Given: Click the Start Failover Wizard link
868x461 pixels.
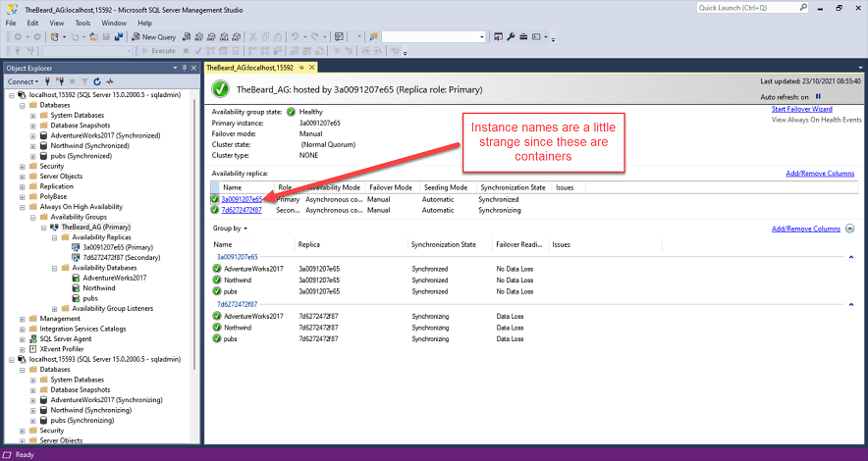Looking at the screenshot, I should click(x=801, y=109).
